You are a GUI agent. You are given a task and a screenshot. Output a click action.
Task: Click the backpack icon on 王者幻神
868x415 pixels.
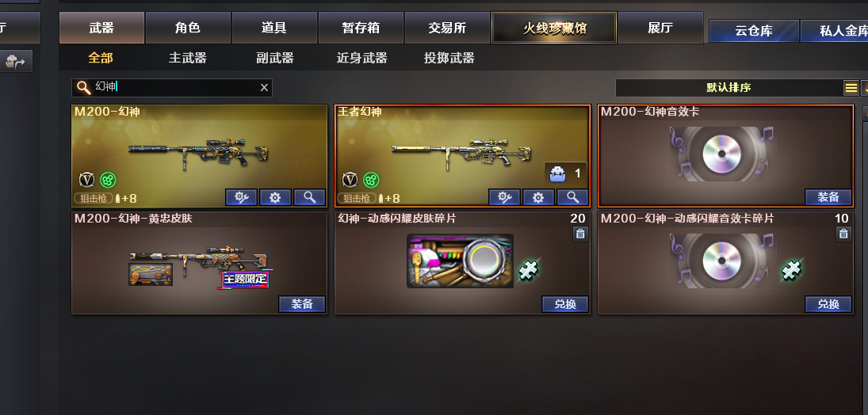[557, 173]
